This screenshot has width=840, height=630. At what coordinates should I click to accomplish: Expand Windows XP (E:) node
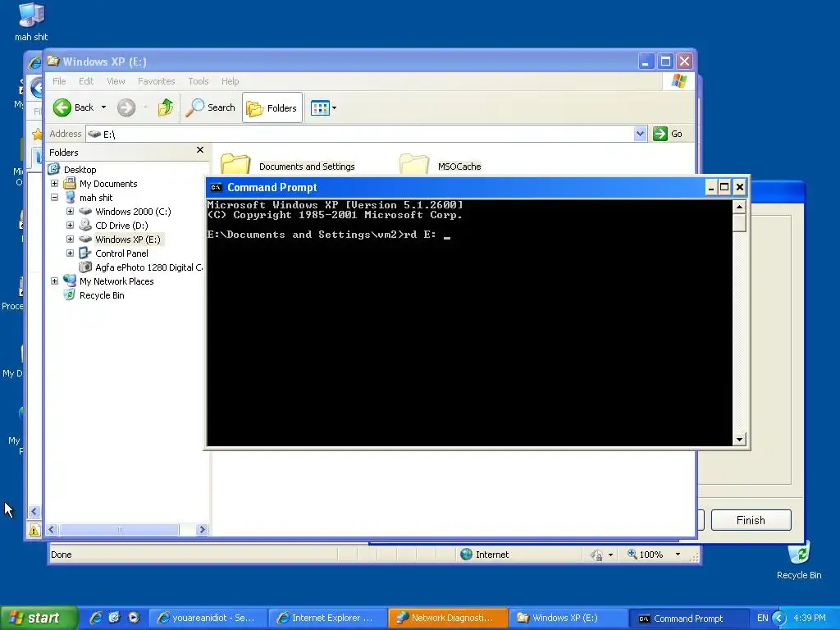point(71,239)
